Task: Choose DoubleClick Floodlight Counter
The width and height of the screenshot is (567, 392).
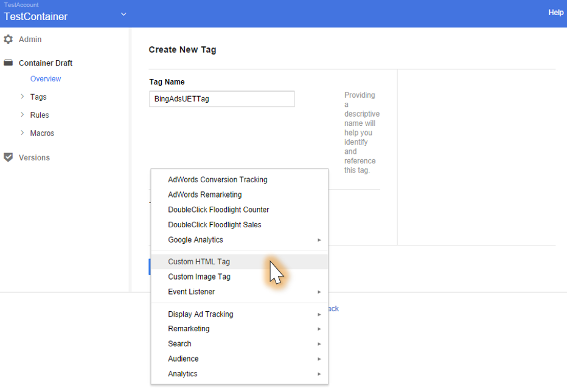Action: click(239, 210)
